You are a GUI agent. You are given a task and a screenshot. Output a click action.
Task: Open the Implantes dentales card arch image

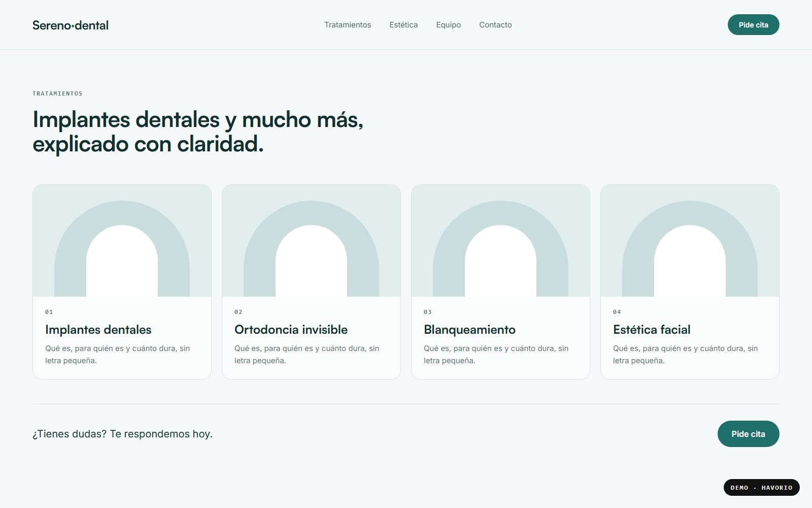(122, 241)
